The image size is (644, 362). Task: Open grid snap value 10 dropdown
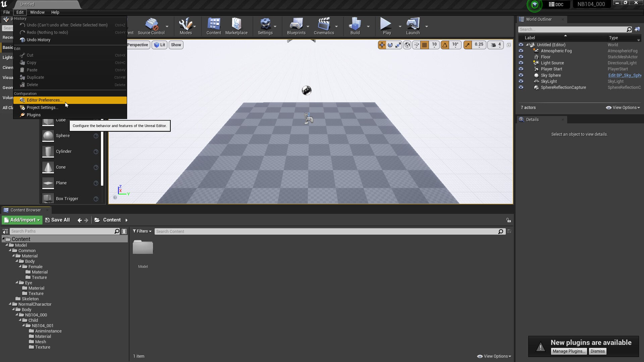click(x=434, y=45)
